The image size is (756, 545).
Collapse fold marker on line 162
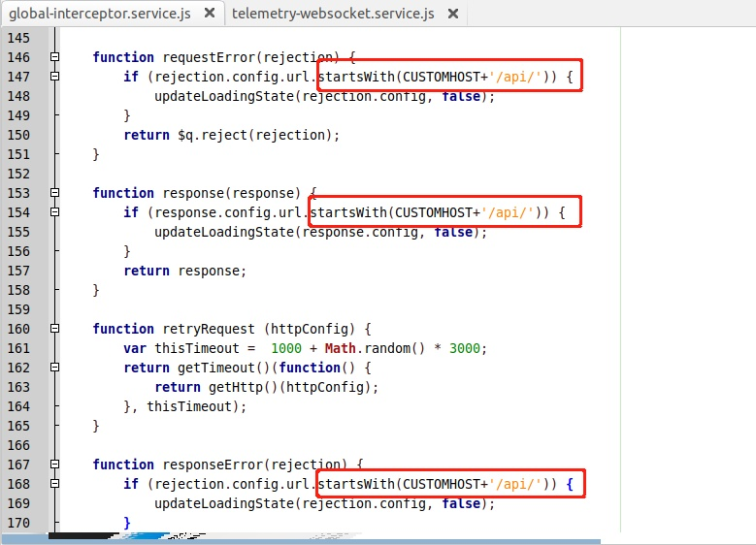[55, 368]
